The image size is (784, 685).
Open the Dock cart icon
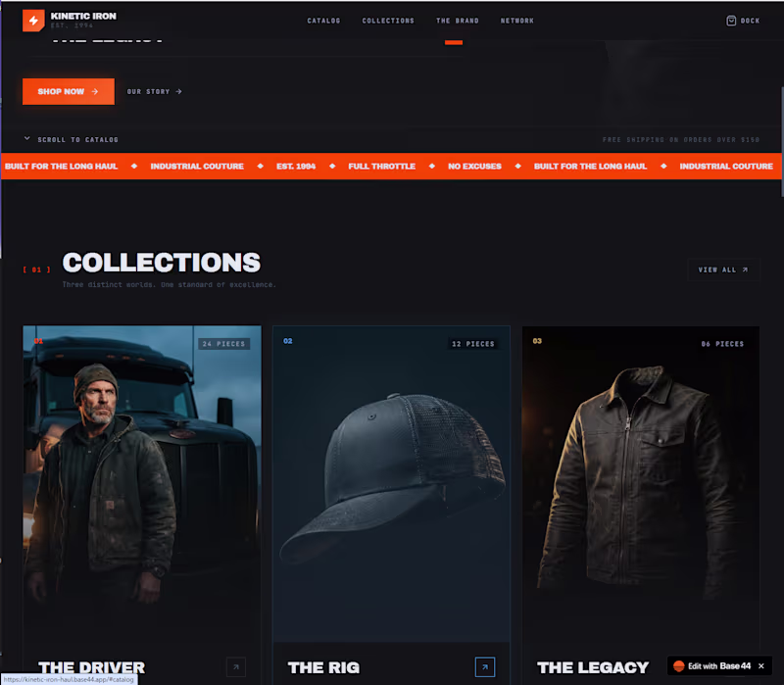(x=731, y=21)
